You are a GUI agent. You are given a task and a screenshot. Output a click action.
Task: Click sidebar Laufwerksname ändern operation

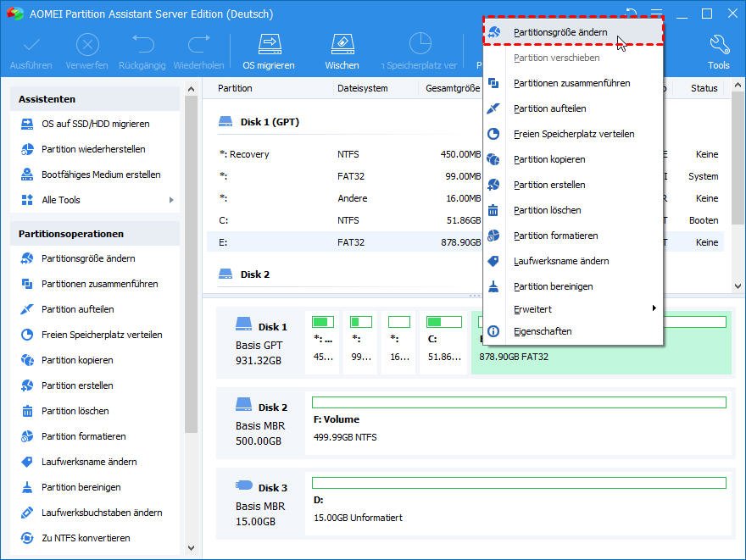coord(89,462)
